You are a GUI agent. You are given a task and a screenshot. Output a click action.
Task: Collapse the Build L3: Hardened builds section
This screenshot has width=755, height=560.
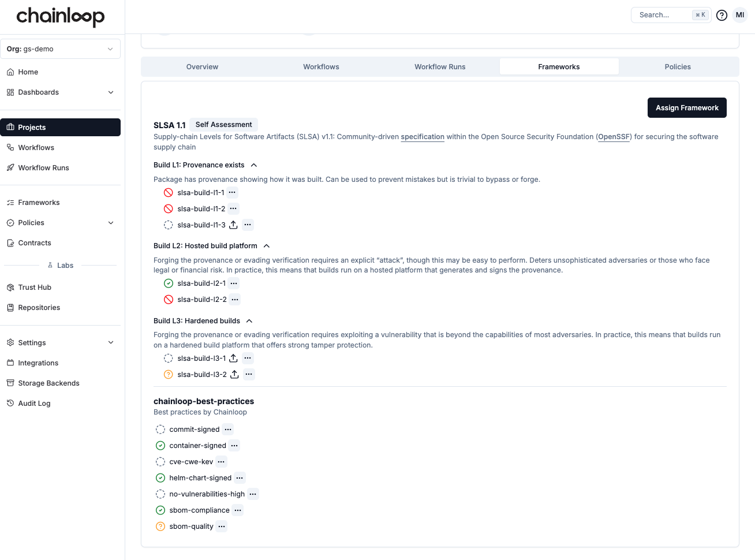(x=249, y=321)
